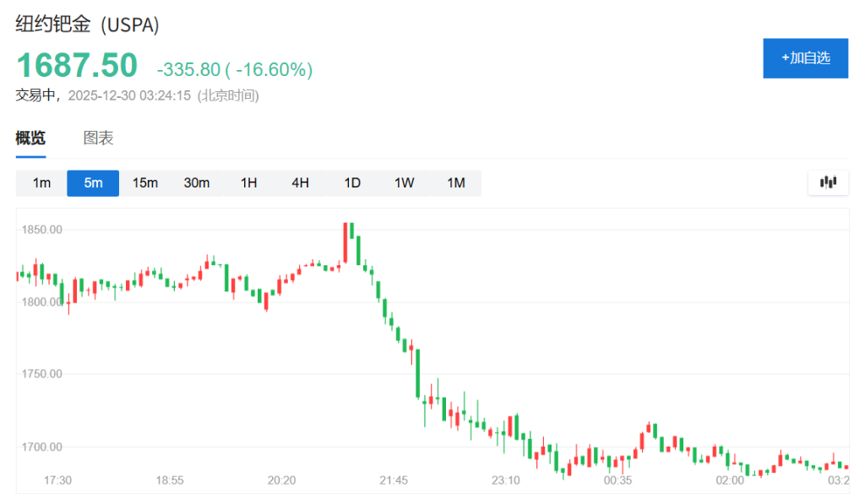Image resolution: width=865 pixels, height=504 pixels.
Task: Click the candlestick chart type icon
Action: [828, 182]
